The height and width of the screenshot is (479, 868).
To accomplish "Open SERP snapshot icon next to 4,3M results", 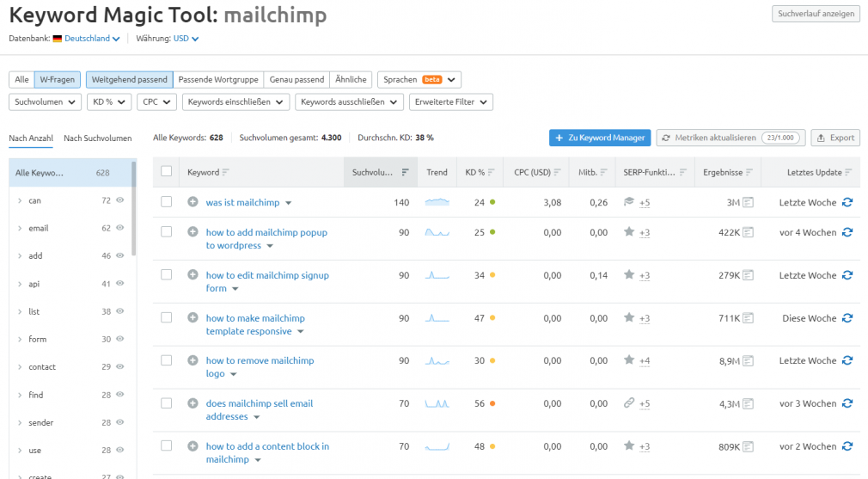I will [748, 403].
